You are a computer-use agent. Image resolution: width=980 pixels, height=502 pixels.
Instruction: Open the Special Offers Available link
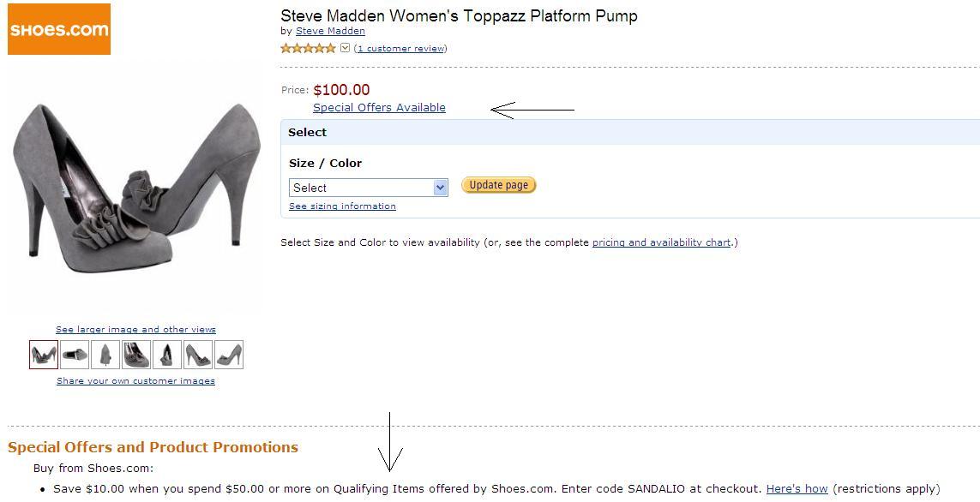[x=379, y=108]
